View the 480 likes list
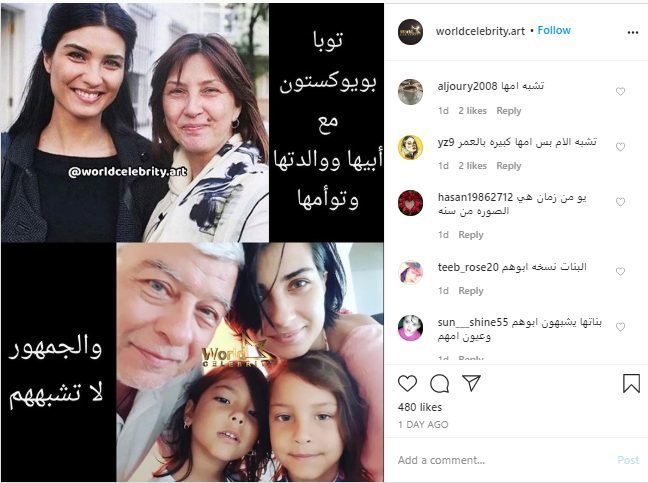The width and height of the screenshot is (648, 483). click(x=420, y=407)
